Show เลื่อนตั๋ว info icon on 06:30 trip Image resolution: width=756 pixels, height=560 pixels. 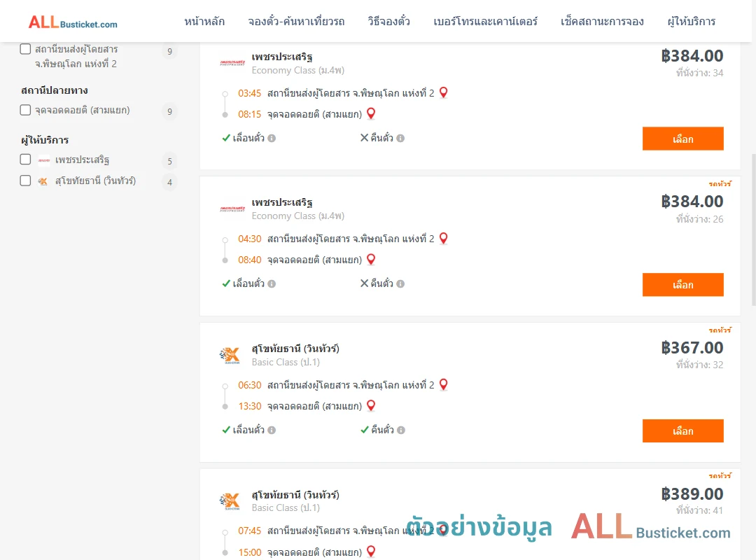coord(272,430)
